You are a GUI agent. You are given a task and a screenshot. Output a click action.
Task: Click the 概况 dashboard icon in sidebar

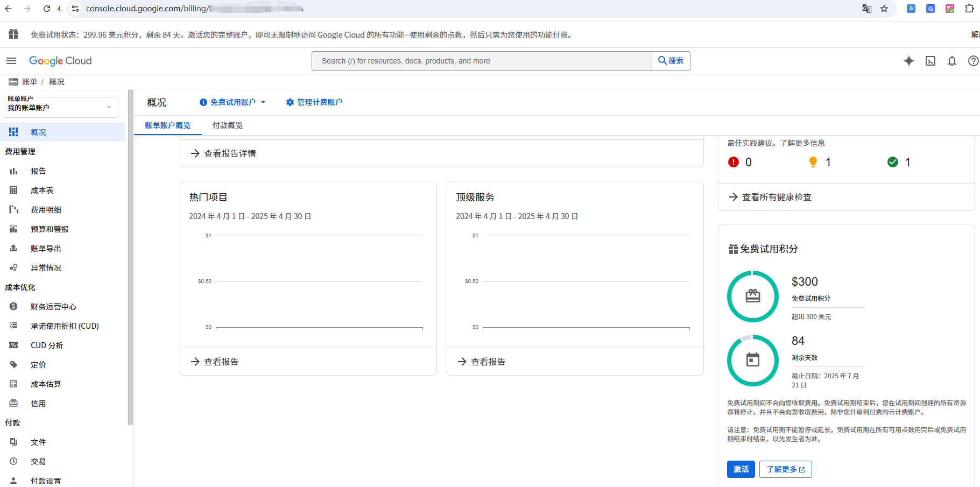13,132
